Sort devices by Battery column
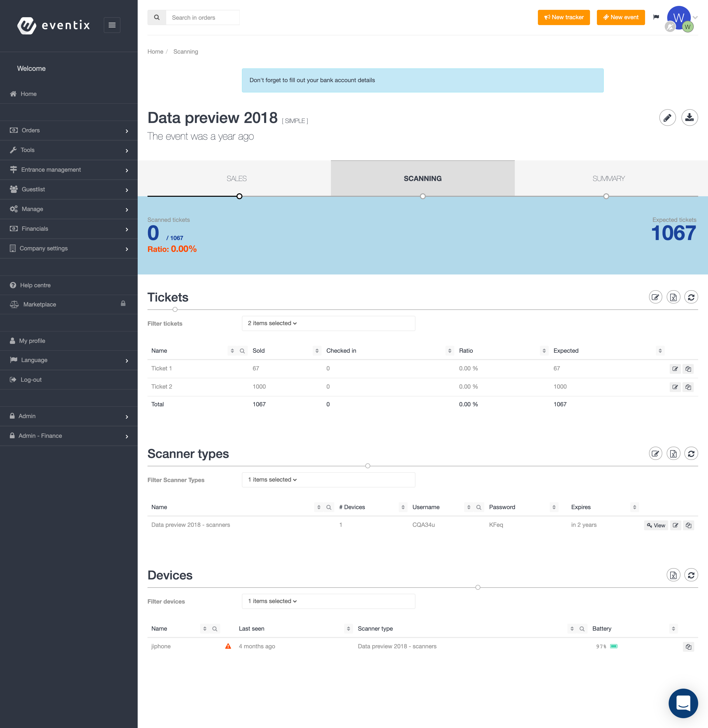Screen dimensions: 708x728 (x=673, y=629)
